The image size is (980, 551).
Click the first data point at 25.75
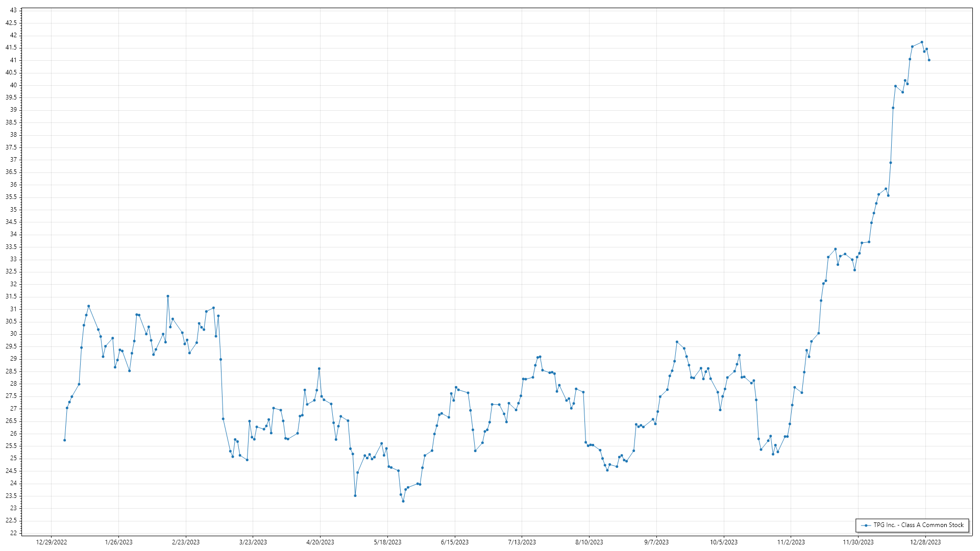click(x=64, y=440)
